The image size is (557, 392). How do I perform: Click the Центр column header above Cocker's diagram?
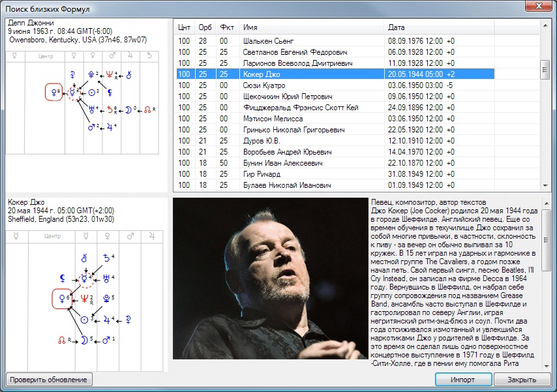coord(53,236)
